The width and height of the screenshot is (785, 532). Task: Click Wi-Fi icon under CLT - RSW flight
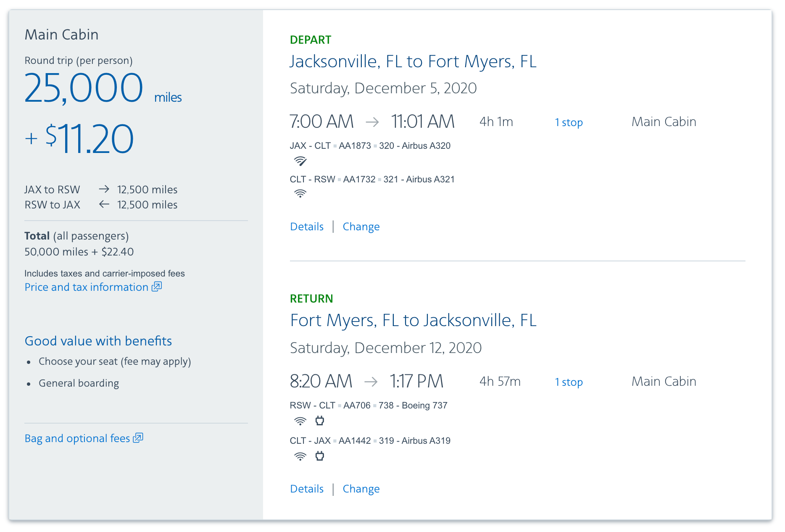(300, 194)
